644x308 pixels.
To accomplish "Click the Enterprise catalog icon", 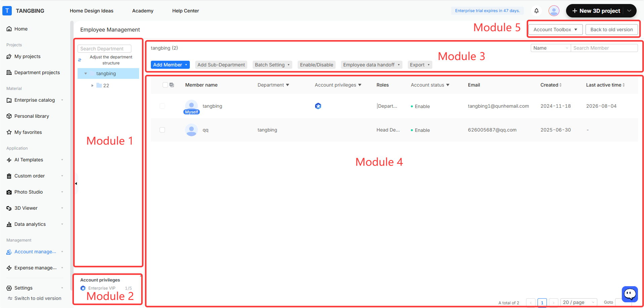I will click(9, 100).
